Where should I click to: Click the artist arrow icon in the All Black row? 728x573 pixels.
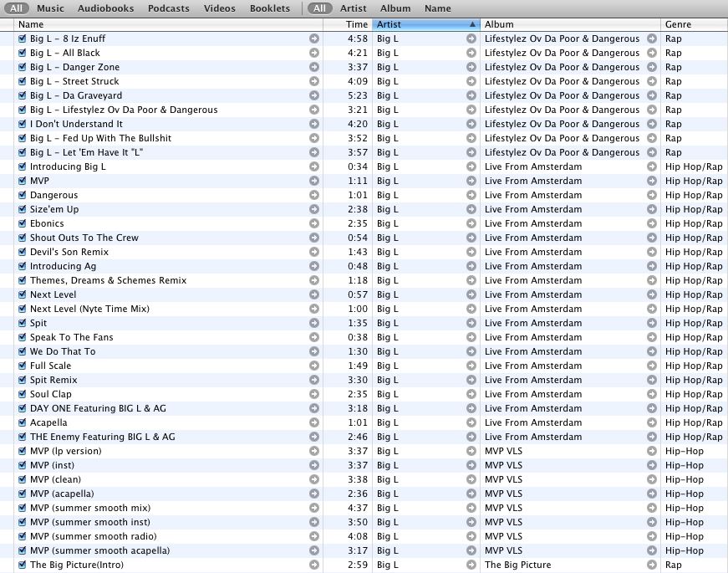point(471,53)
